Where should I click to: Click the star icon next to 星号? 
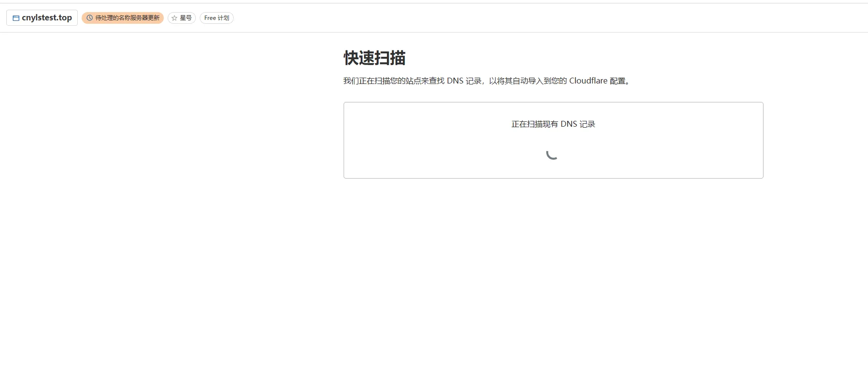click(x=174, y=18)
